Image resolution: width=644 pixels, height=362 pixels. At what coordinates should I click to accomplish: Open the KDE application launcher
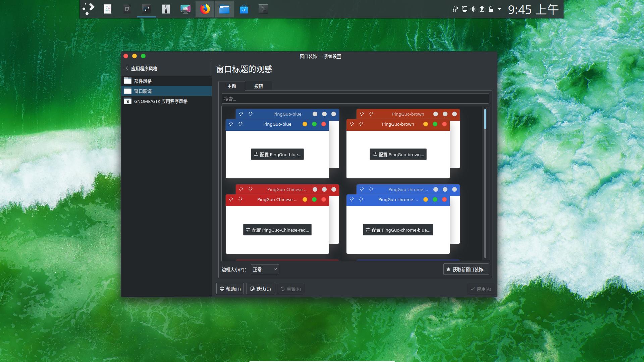coord(89,9)
